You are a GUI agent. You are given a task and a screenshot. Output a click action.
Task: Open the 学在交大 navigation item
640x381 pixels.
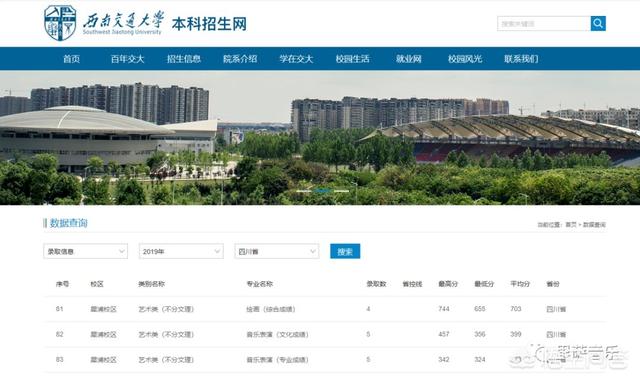[x=296, y=59]
